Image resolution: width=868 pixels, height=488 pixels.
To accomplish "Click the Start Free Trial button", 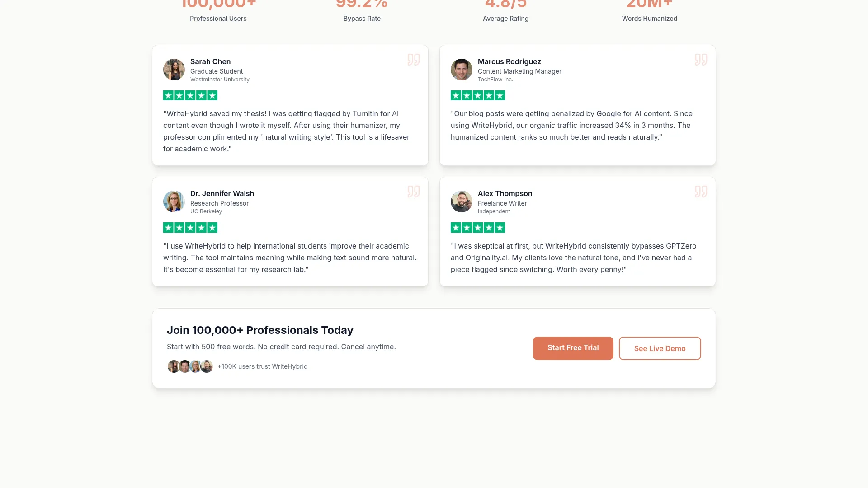I will pyautogui.click(x=573, y=348).
